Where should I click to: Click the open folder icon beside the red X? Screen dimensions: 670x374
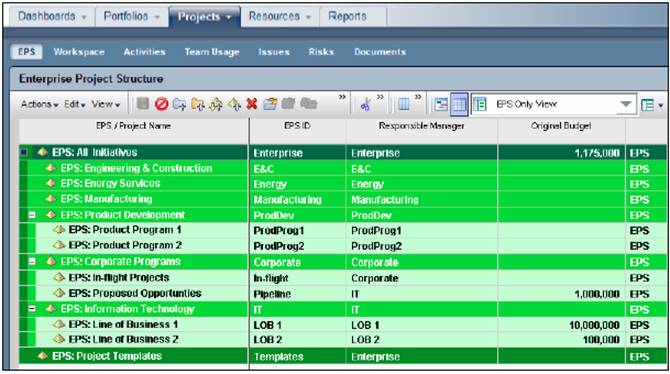point(270,104)
